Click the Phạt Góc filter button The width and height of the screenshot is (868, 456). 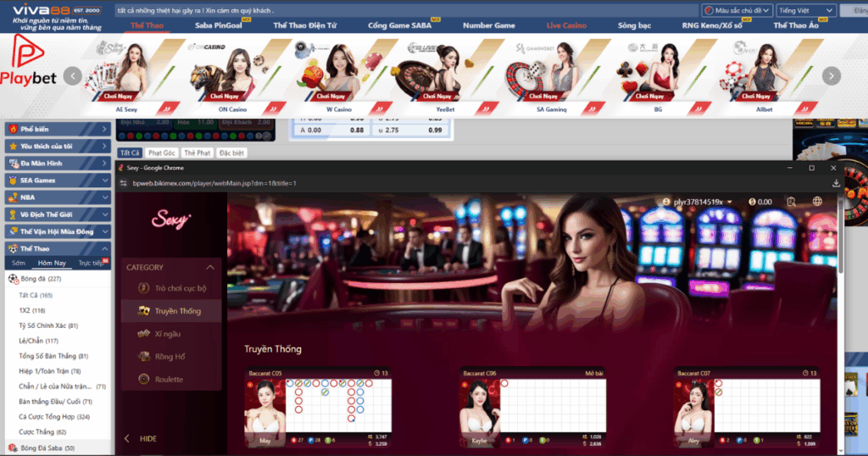[161, 153]
